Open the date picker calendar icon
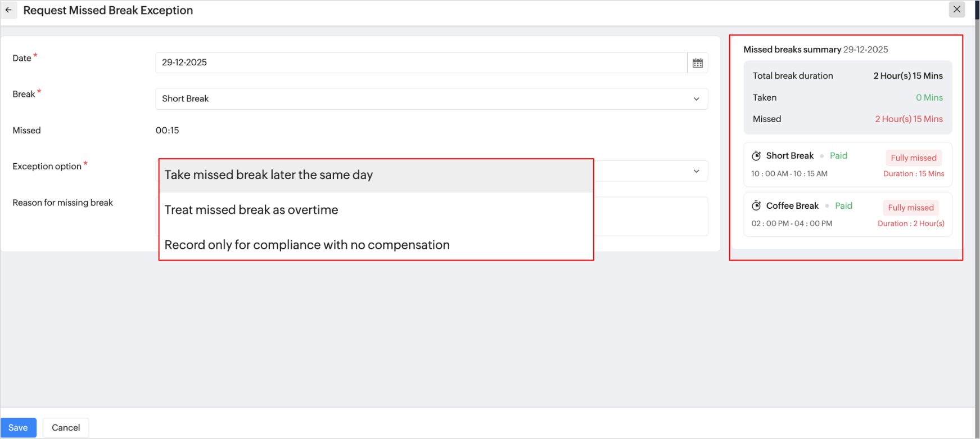The width and height of the screenshot is (980, 439). pyautogui.click(x=698, y=63)
